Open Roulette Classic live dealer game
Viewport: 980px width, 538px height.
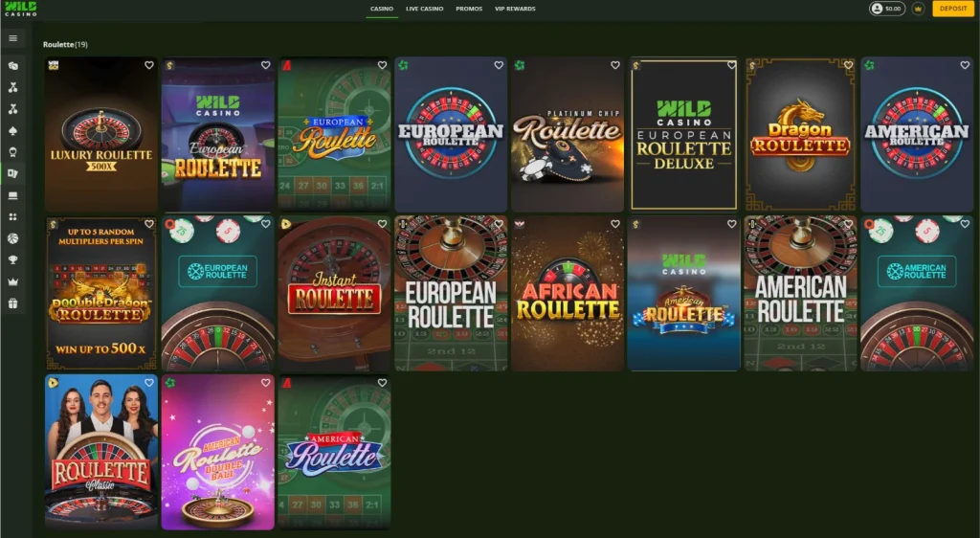point(101,453)
